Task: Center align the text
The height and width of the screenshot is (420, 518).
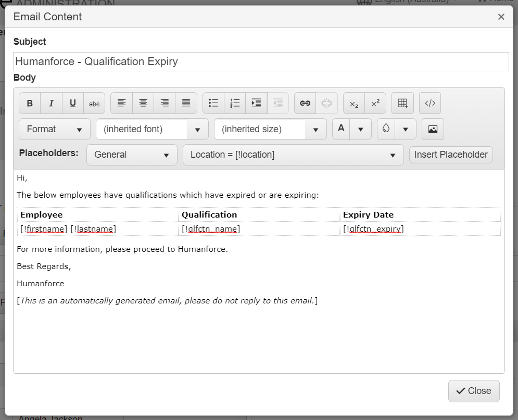Action: coord(143,104)
